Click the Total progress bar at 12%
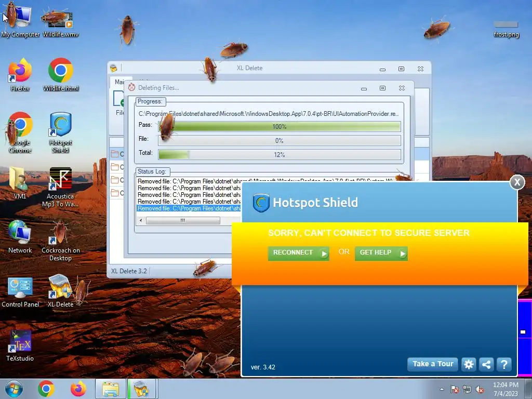 pos(279,155)
